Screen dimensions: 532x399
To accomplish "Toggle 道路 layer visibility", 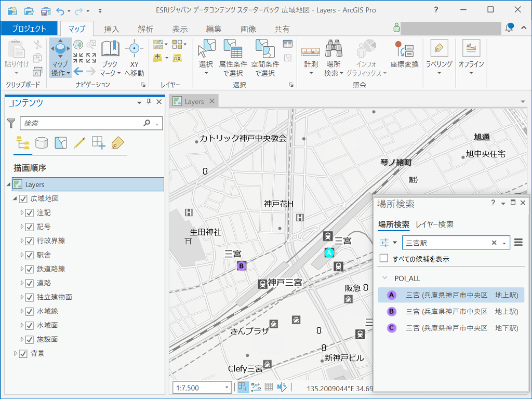I will tap(30, 283).
